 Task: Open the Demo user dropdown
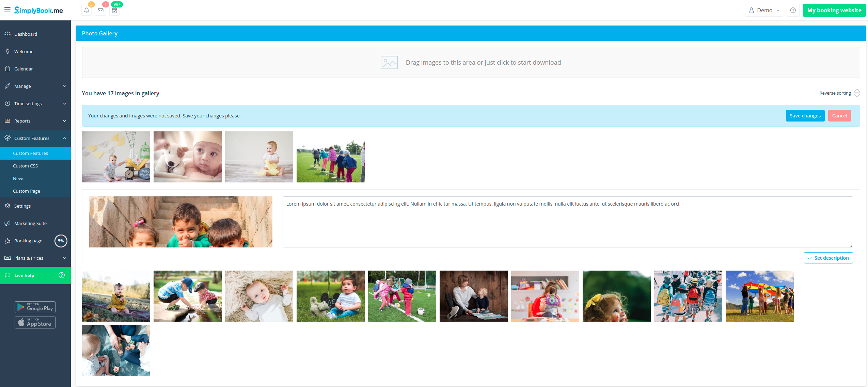764,10
